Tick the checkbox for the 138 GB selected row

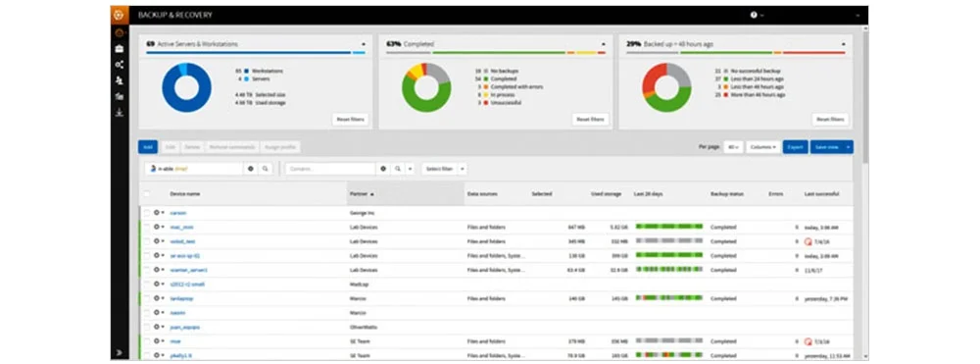147,256
